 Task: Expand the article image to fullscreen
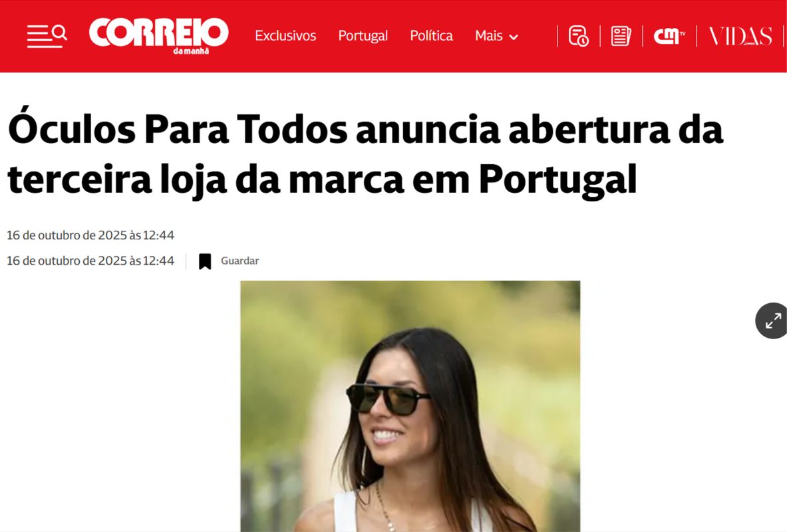772,321
